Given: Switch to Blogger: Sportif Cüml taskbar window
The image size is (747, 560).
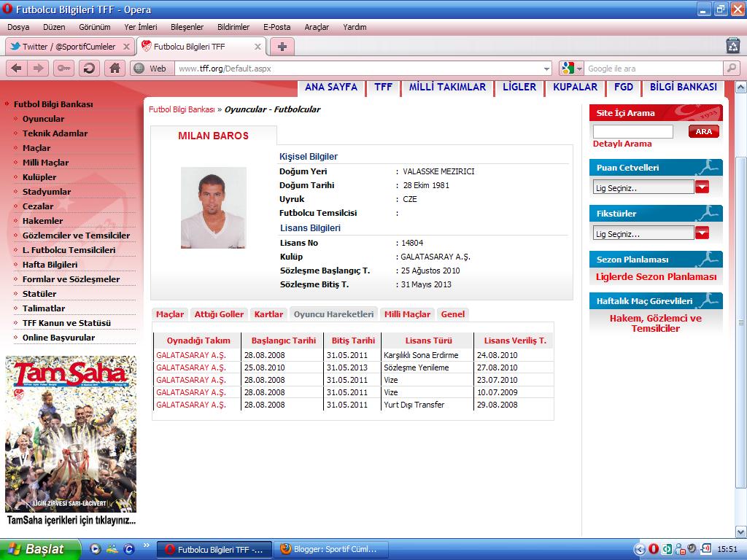Looking at the screenshot, I should (330, 550).
